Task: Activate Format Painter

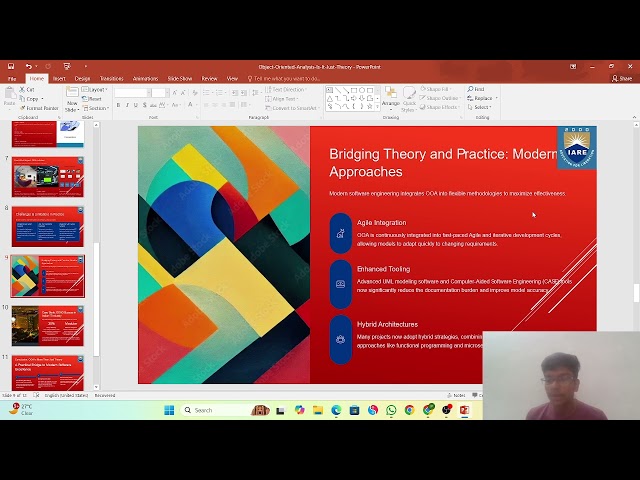Action: coord(39,108)
